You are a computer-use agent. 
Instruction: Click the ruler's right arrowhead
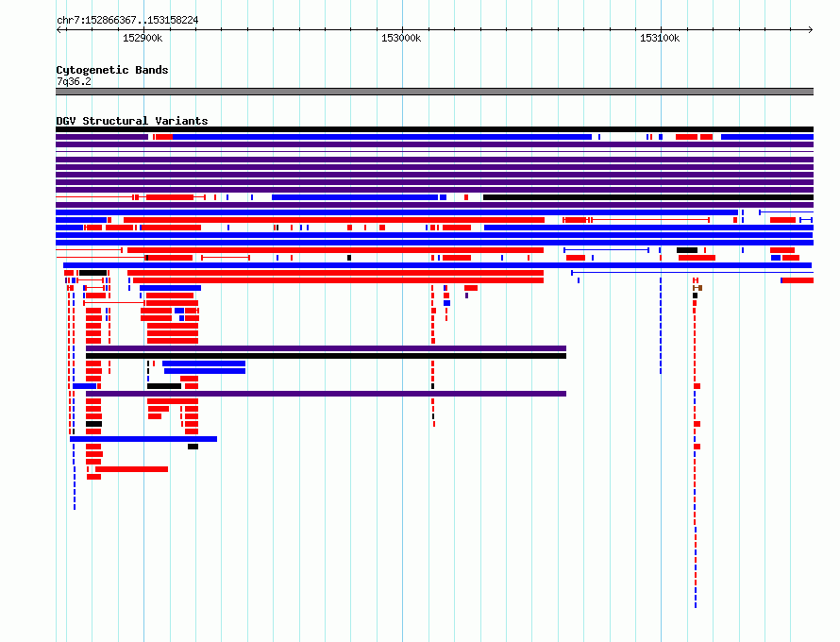pos(811,29)
